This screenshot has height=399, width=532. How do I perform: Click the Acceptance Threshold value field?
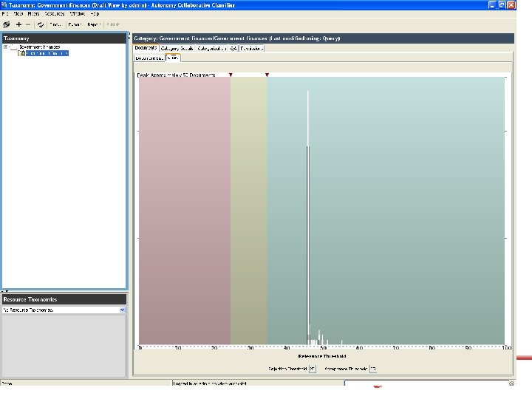click(x=373, y=369)
